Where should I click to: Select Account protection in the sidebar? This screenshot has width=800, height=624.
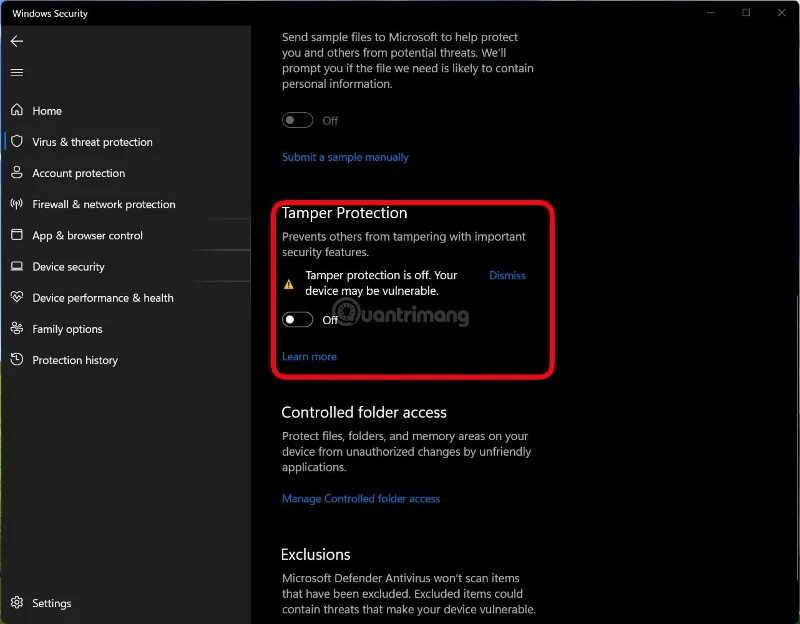(78, 172)
